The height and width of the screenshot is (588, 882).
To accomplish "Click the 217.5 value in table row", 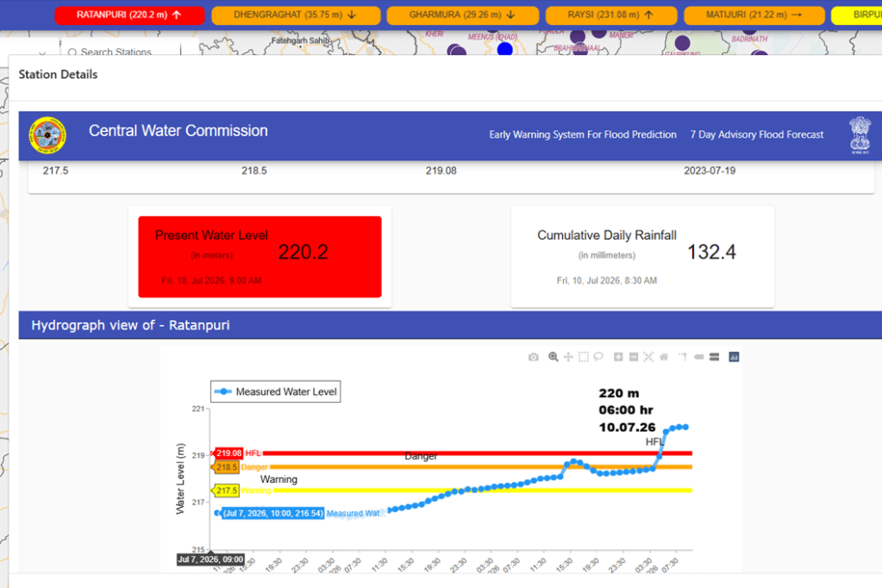I will (x=56, y=171).
